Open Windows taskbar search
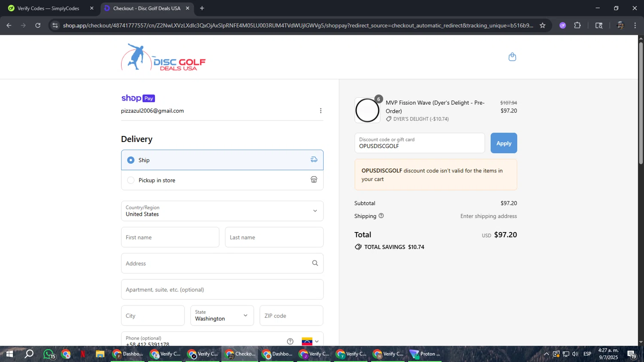 coord(29,354)
